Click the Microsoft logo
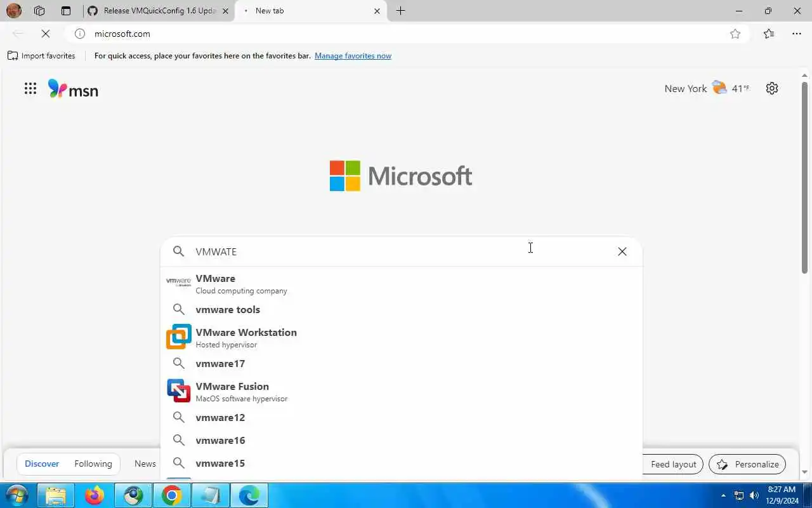 tap(401, 176)
